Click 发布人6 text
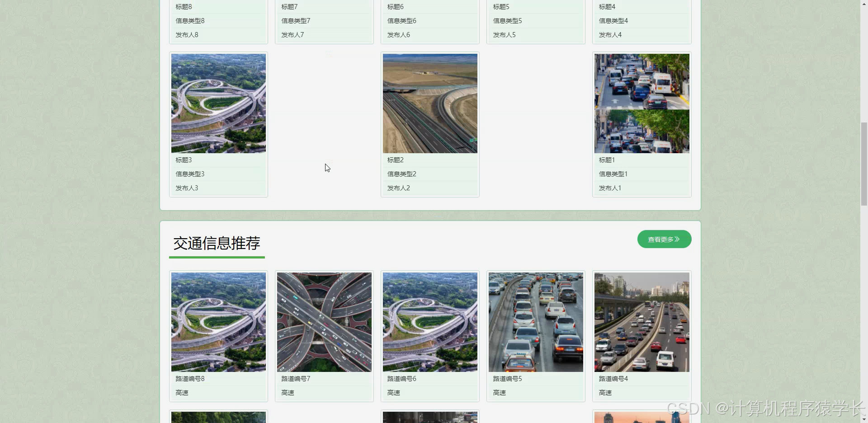Screen dimensions: 868x423 (398, 35)
